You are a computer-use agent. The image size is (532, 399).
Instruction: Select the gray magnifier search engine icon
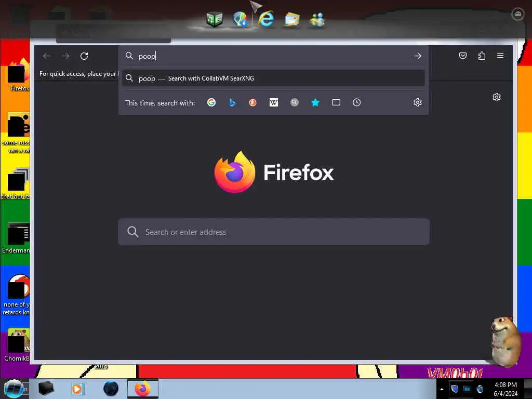[x=295, y=102]
